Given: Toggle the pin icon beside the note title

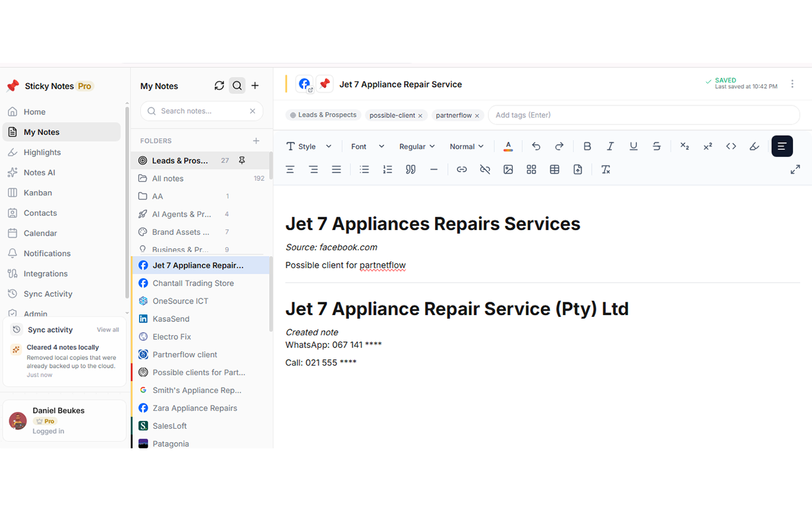Looking at the screenshot, I should point(325,84).
